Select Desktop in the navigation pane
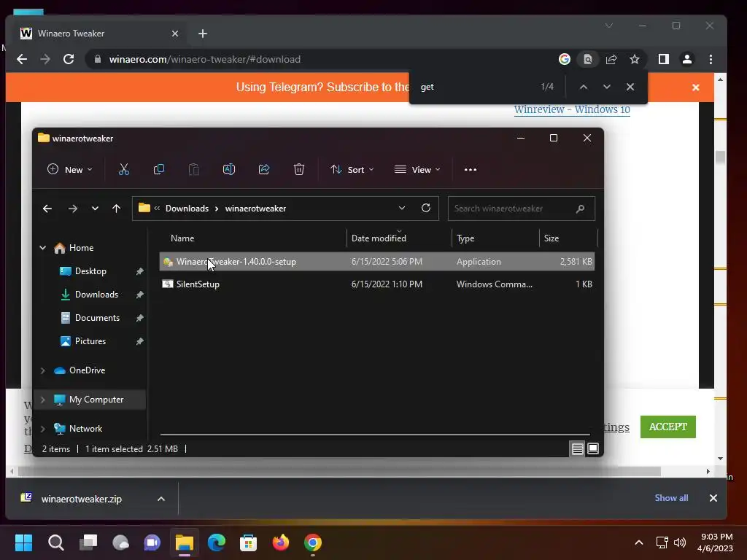This screenshot has height=560, width=747. pyautogui.click(x=90, y=271)
